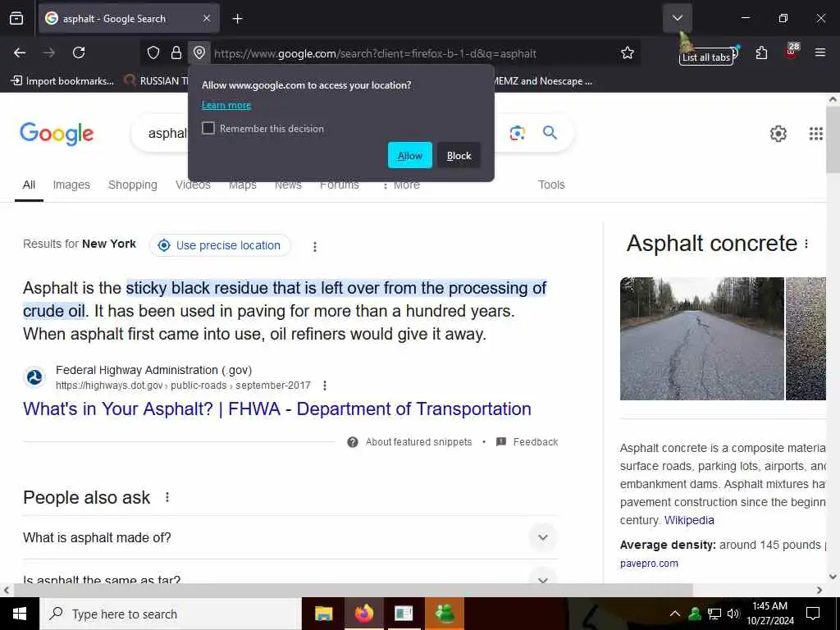The image size is (840, 630).
Task: Open the cracked asphalt road image
Action: click(702, 339)
